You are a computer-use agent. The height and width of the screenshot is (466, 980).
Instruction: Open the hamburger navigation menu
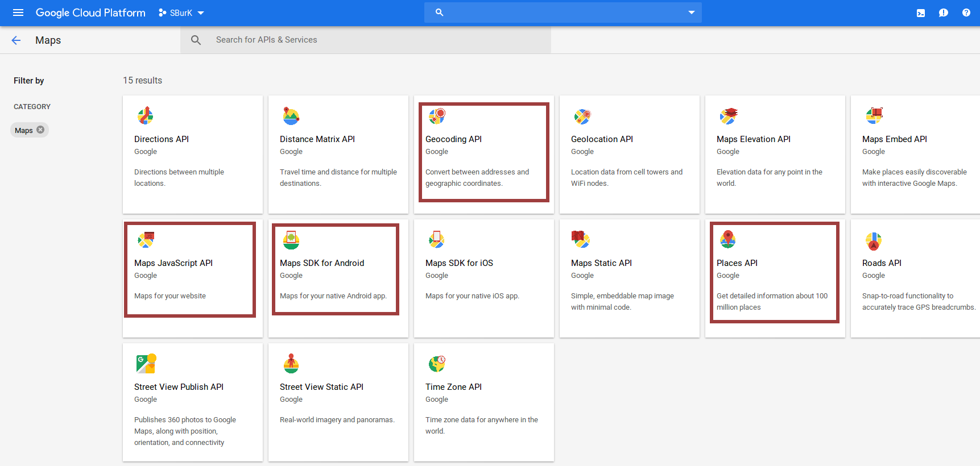[18, 13]
